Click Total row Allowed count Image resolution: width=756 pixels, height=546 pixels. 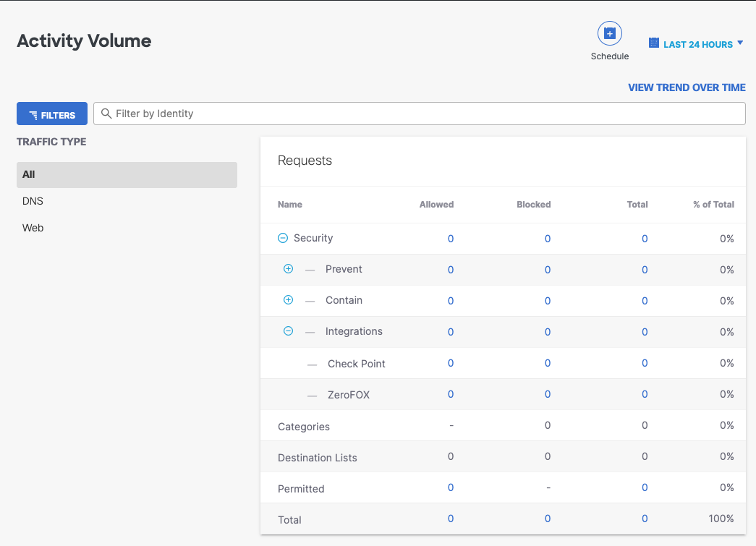point(450,519)
